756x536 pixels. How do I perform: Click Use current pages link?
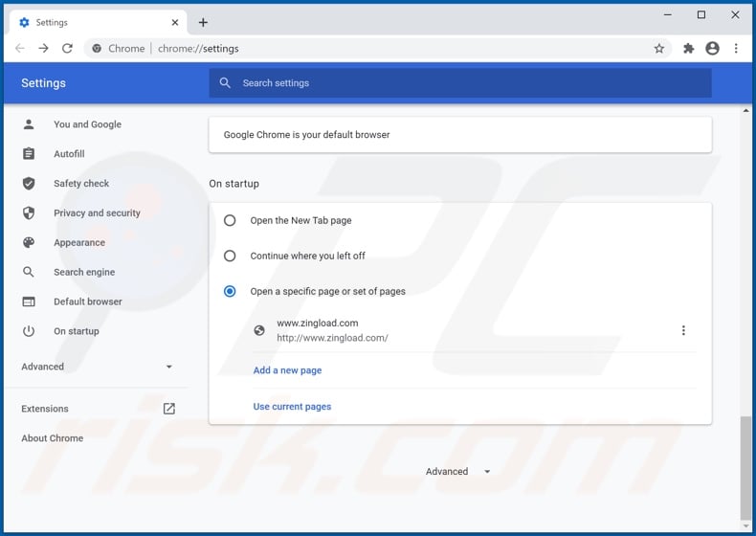point(292,407)
